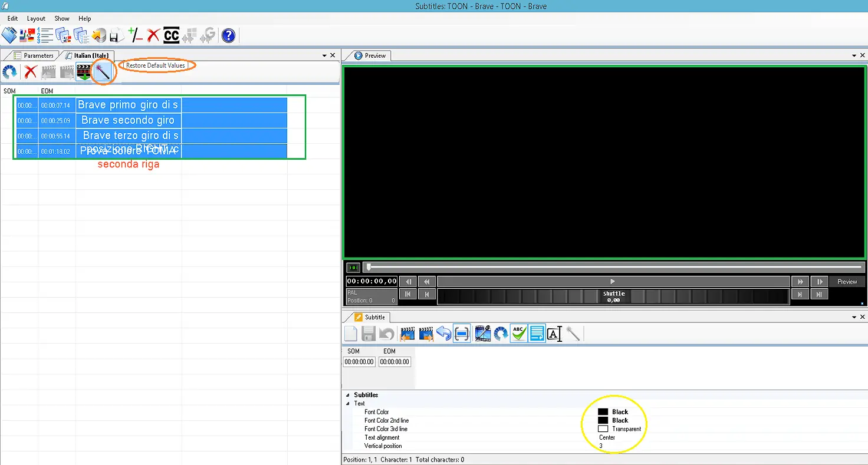
Task: Click the SOM timecode field in Subtitle panel
Action: [359, 362]
